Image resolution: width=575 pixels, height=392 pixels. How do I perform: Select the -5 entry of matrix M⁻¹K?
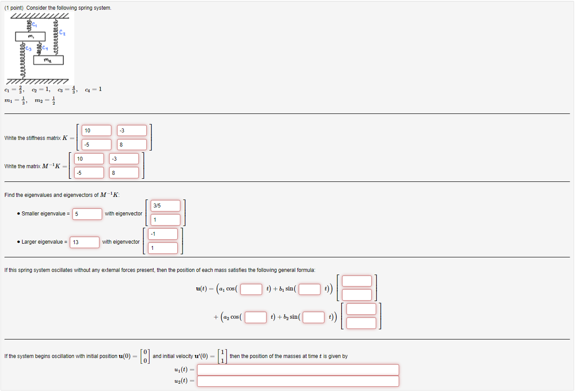pyautogui.click(x=89, y=173)
